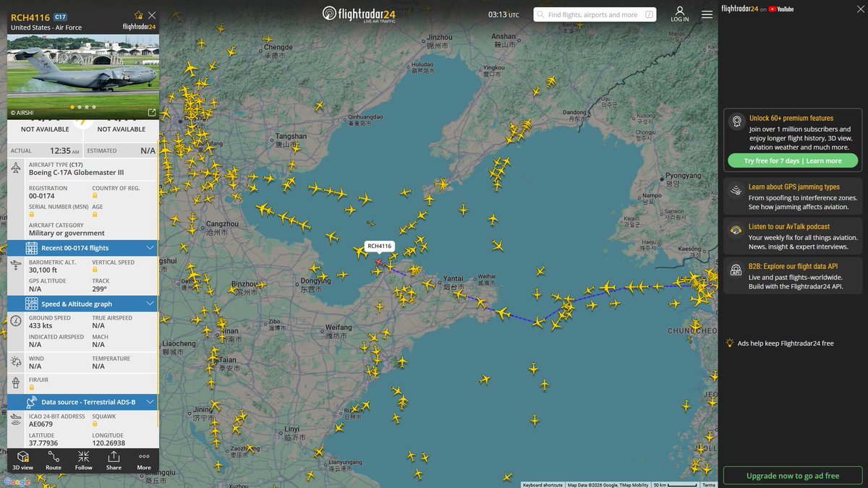This screenshot has height=488, width=868.
Task: Click the RCH4116 callout label on map
Action: click(x=379, y=247)
